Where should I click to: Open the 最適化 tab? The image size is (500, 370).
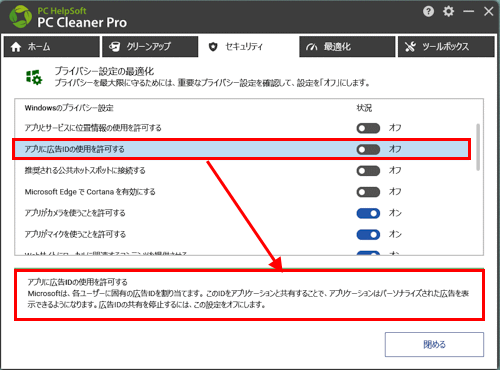[347, 47]
